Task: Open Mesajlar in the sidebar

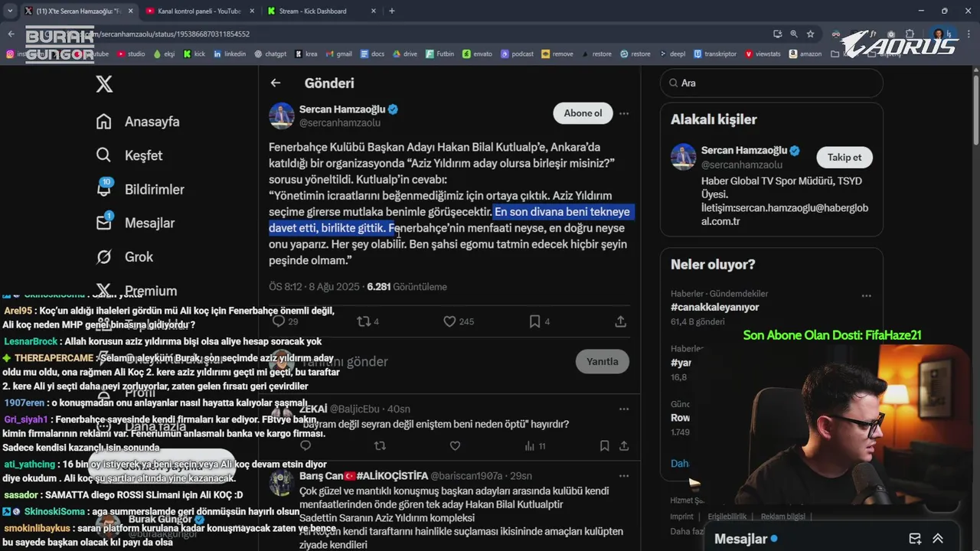Action: (x=136, y=223)
